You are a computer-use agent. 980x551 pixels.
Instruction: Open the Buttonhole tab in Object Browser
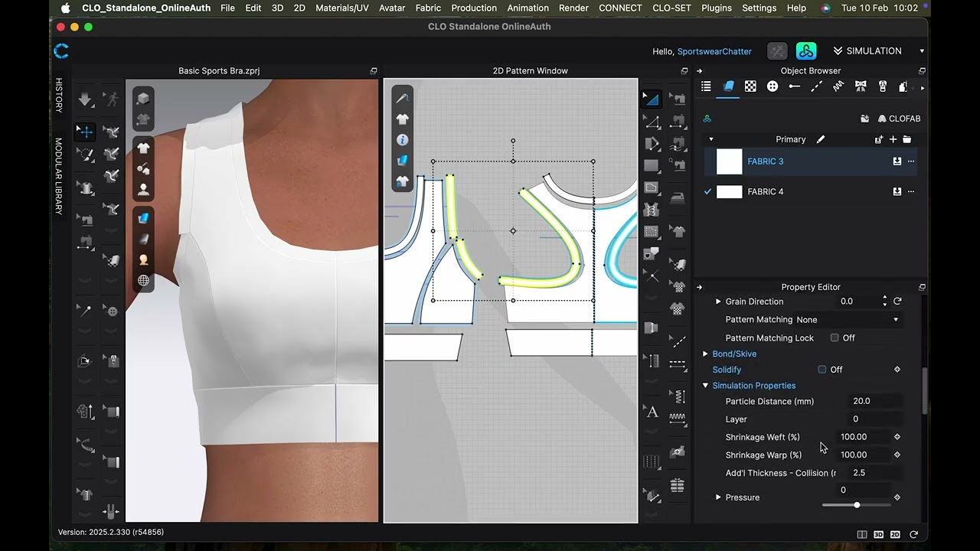795,86
